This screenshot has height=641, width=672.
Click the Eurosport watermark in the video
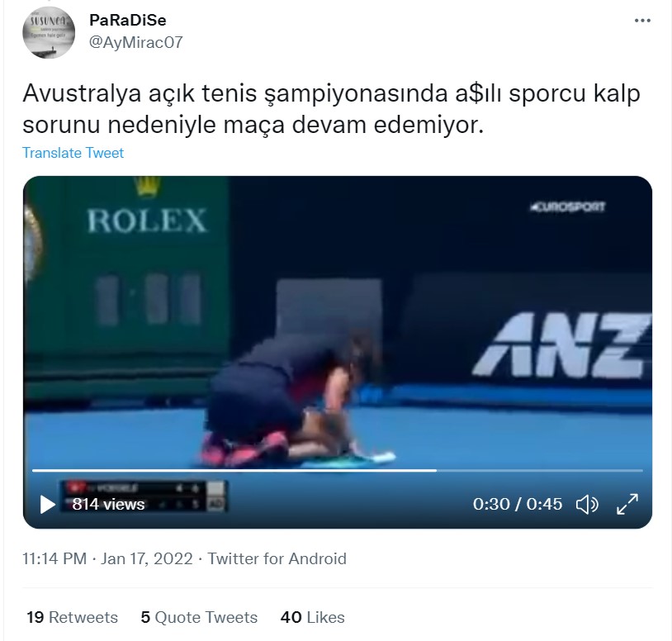[567, 207]
